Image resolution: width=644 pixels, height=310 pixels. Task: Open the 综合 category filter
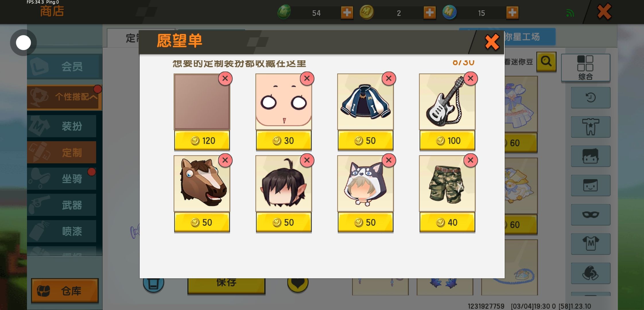point(585,68)
